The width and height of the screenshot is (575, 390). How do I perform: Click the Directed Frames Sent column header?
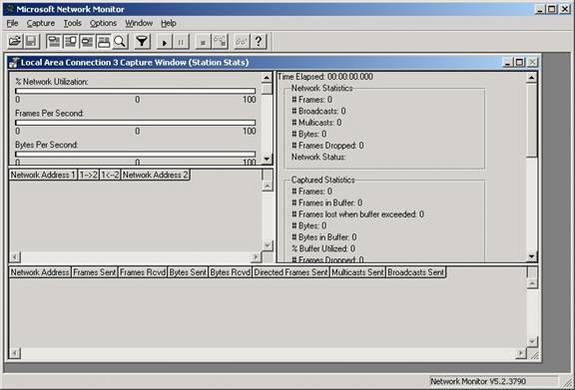click(291, 272)
